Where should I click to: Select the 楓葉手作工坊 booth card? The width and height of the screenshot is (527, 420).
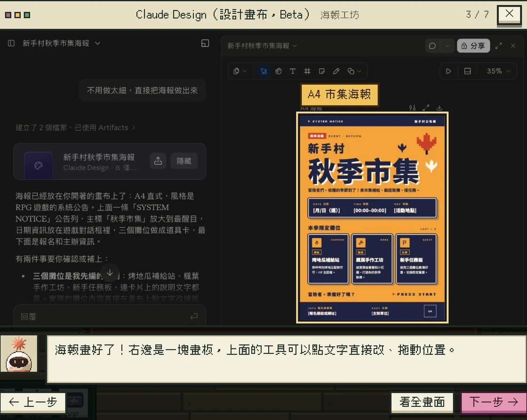(372, 259)
